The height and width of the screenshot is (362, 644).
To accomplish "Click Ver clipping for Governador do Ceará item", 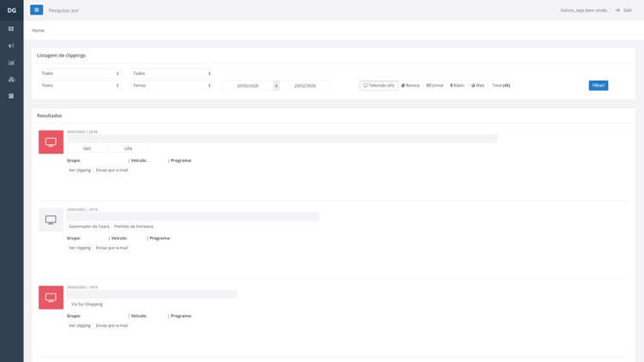I will tap(80, 248).
